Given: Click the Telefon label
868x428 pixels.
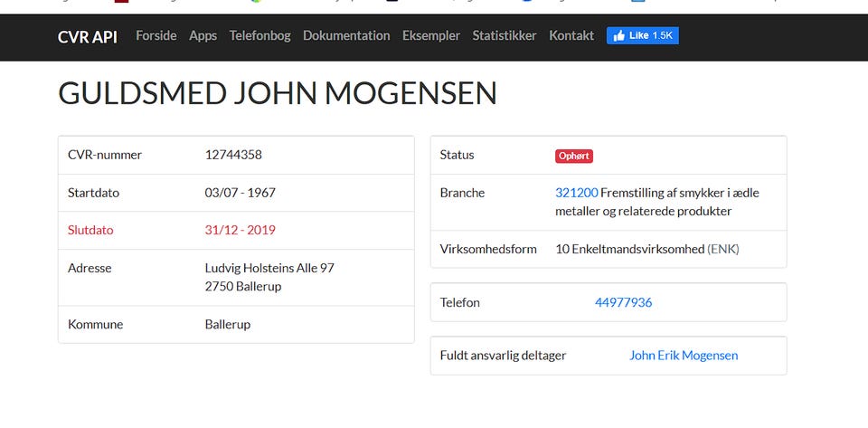Looking at the screenshot, I should point(460,302).
